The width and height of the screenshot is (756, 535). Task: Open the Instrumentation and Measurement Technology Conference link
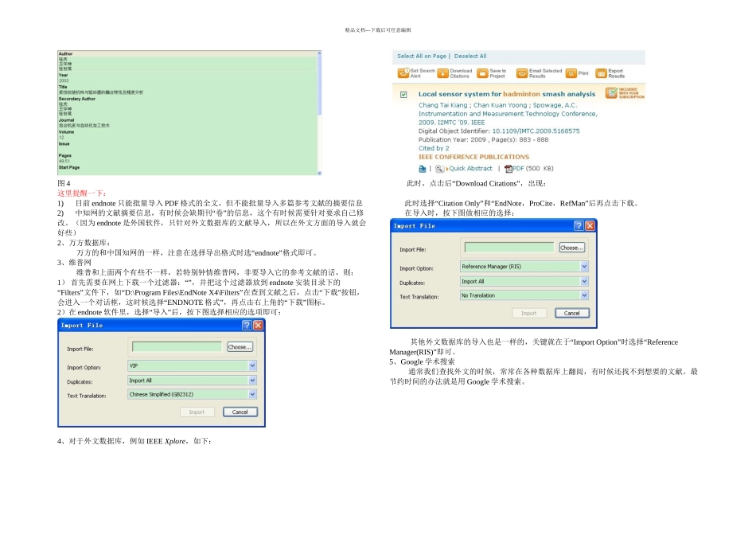click(x=508, y=118)
